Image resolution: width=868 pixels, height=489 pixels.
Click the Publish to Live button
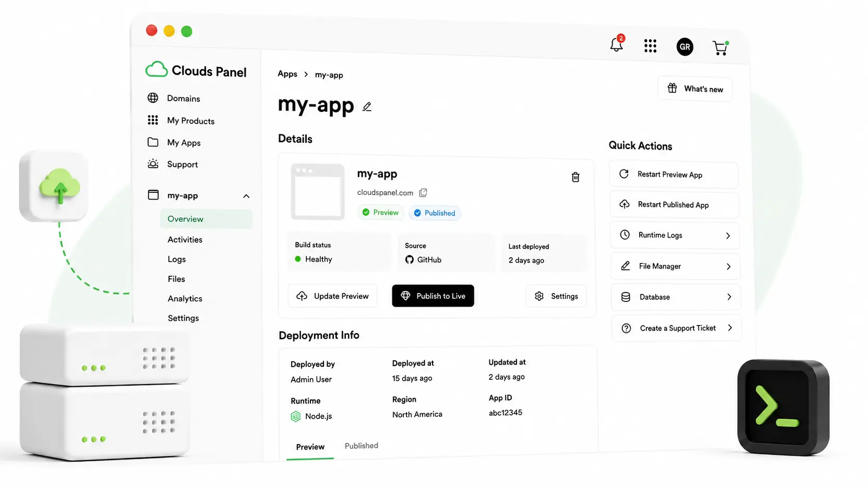[x=433, y=296]
